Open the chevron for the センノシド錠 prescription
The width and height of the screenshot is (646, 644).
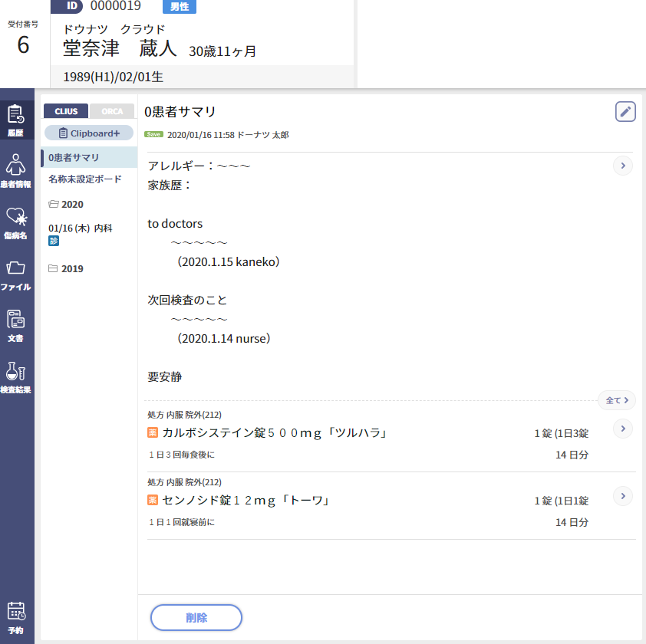[623, 496]
